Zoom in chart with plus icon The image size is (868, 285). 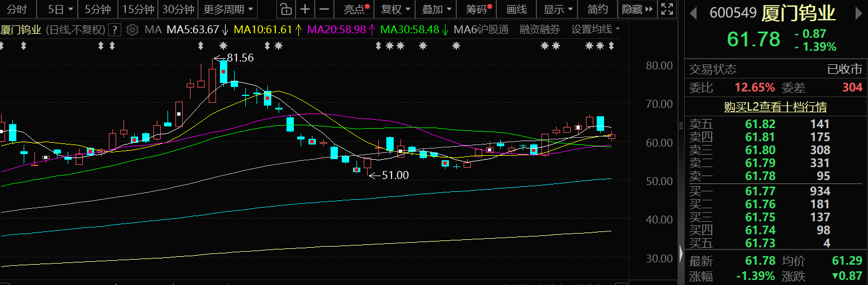coord(305,9)
